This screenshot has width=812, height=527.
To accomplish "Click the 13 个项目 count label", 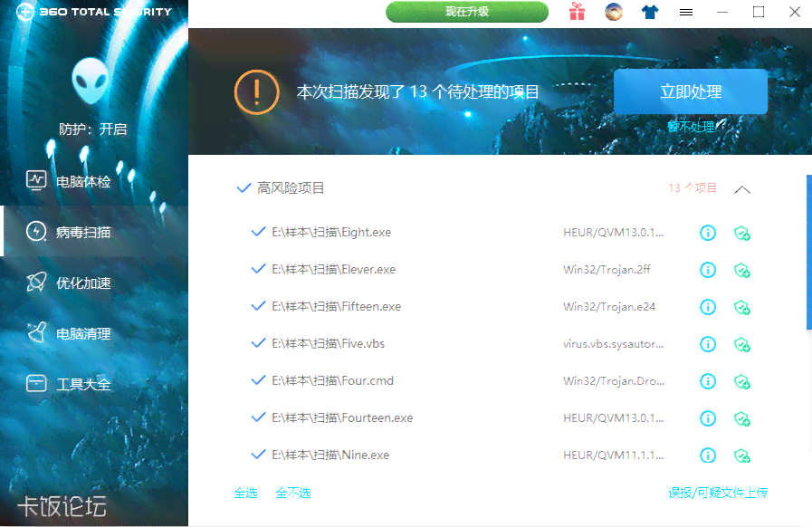I will [x=693, y=187].
